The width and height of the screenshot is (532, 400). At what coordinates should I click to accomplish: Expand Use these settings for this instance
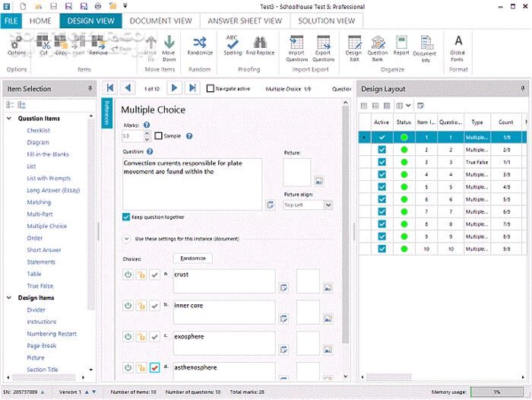126,239
